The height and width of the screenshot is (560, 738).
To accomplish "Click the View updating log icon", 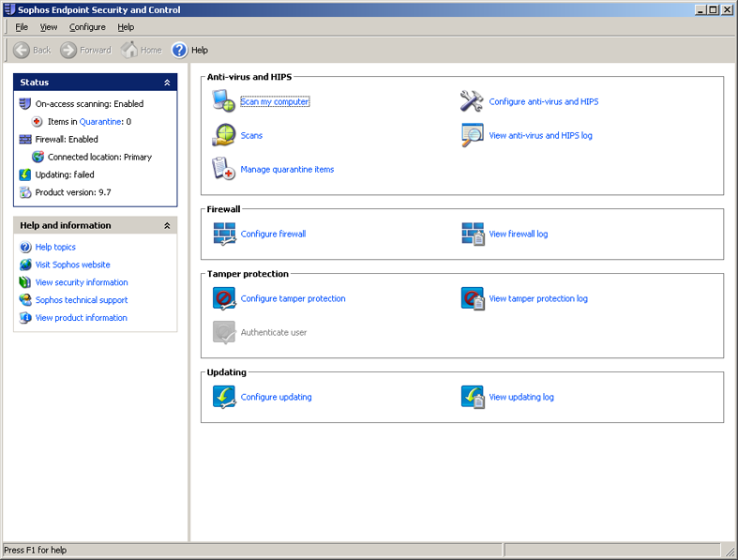I will pyautogui.click(x=472, y=397).
